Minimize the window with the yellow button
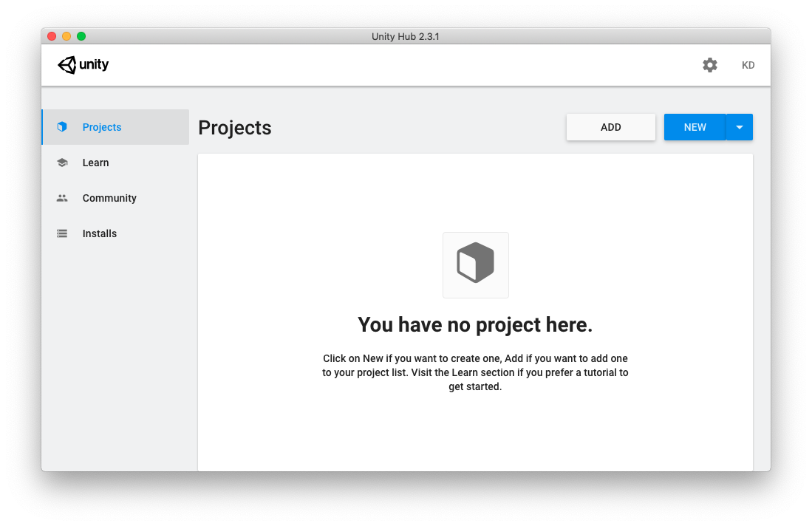The image size is (812, 526). [x=66, y=36]
